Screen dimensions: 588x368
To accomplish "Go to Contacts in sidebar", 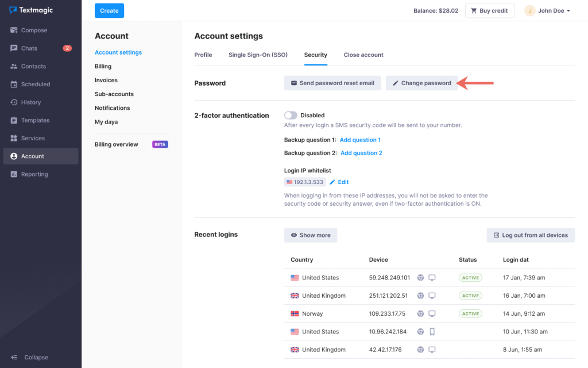I will [33, 66].
